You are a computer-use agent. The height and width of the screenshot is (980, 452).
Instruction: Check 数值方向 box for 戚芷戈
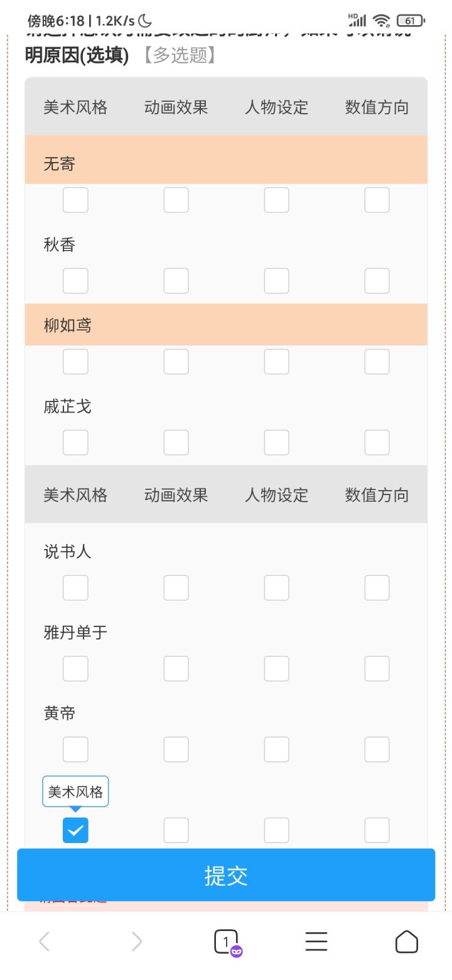[377, 442]
